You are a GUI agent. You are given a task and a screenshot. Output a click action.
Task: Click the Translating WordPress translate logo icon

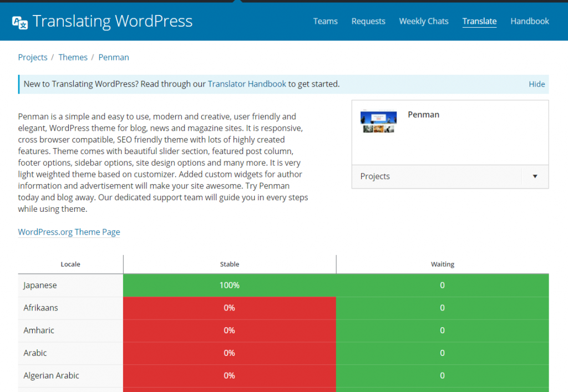tap(20, 22)
